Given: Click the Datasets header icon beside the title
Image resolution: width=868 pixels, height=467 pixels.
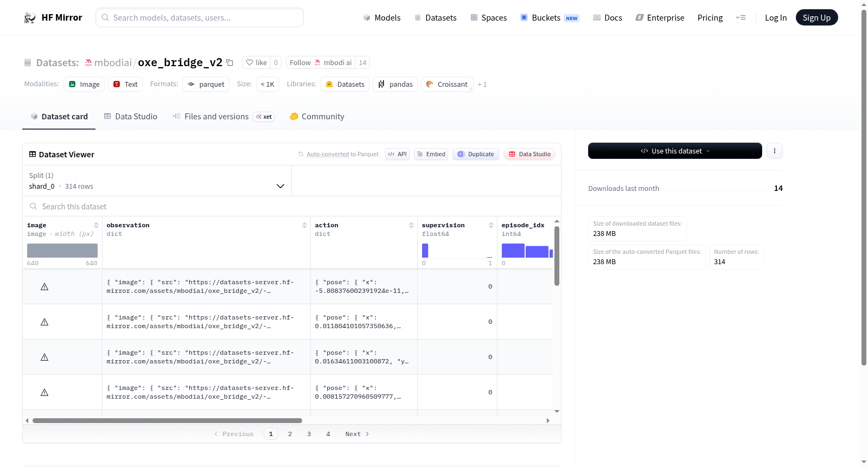Looking at the screenshot, I should pyautogui.click(x=28, y=63).
